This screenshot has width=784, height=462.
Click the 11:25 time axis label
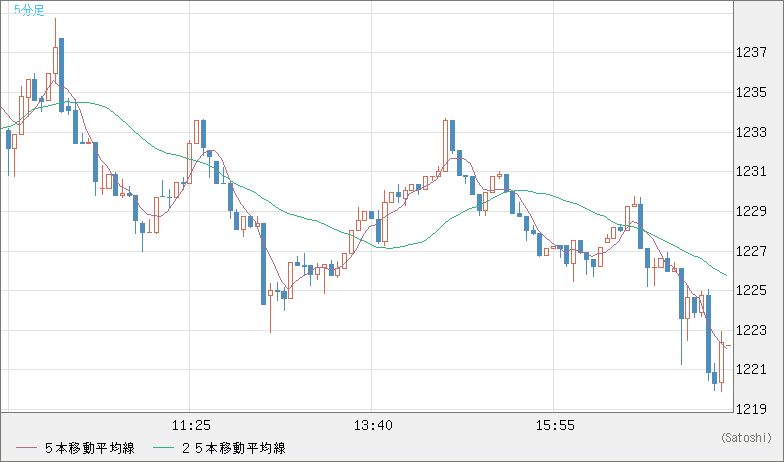coord(191,426)
